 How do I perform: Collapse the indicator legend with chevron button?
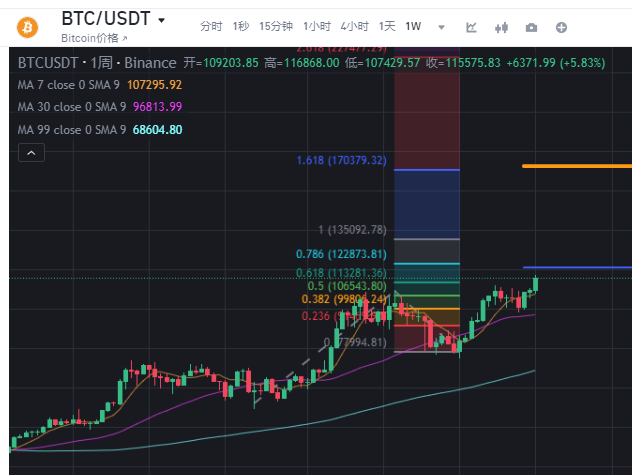[x=31, y=153]
